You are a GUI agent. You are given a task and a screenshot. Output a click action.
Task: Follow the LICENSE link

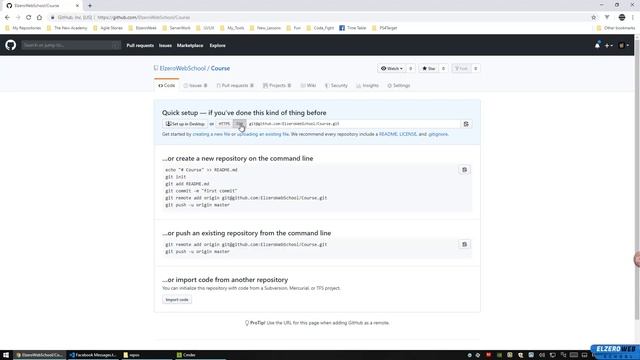(x=408, y=134)
